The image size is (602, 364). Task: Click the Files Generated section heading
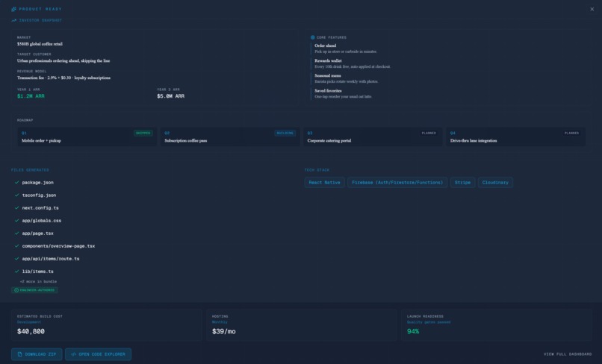point(30,170)
